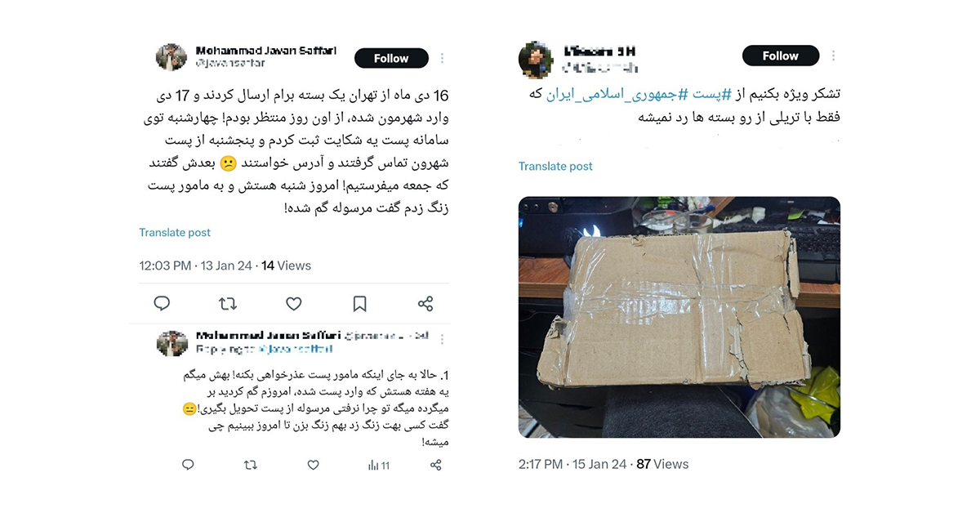Like the follow-up reply tweet
The image size is (980, 513).
(313, 465)
